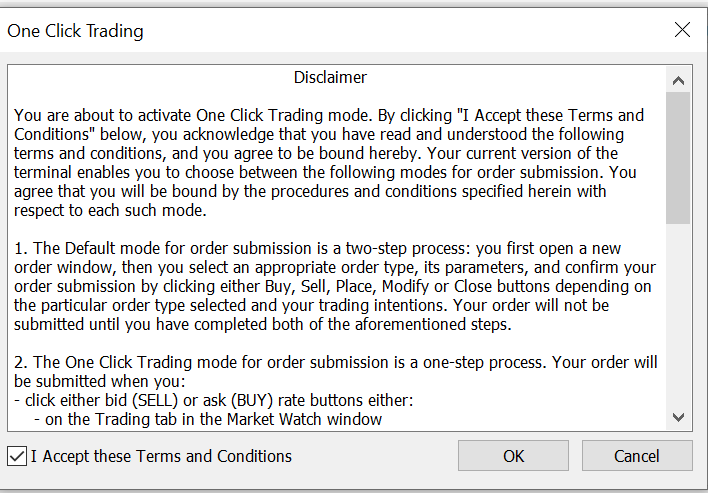
Task: Click the empty title bar area
Action: (400, 30)
